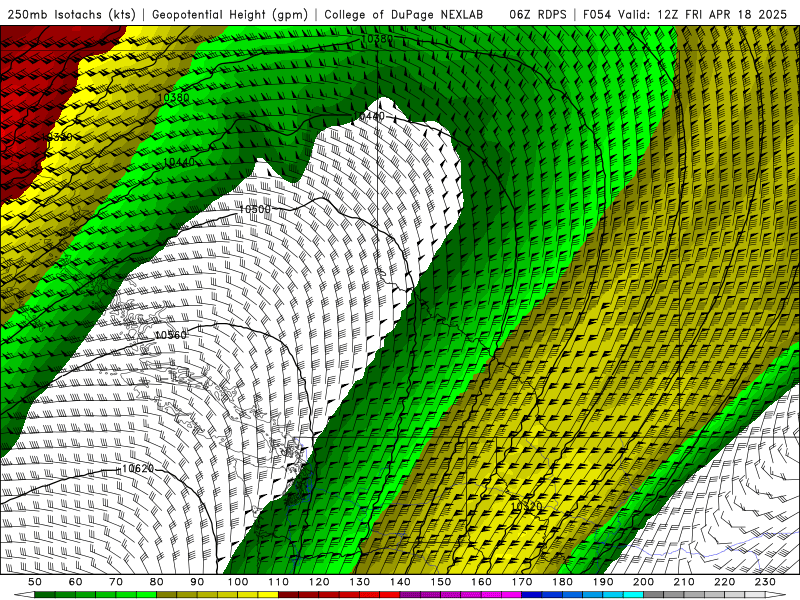800x600 pixels.
Task: Click the 60 knot label on the color scale
Action: tap(76, 582)
